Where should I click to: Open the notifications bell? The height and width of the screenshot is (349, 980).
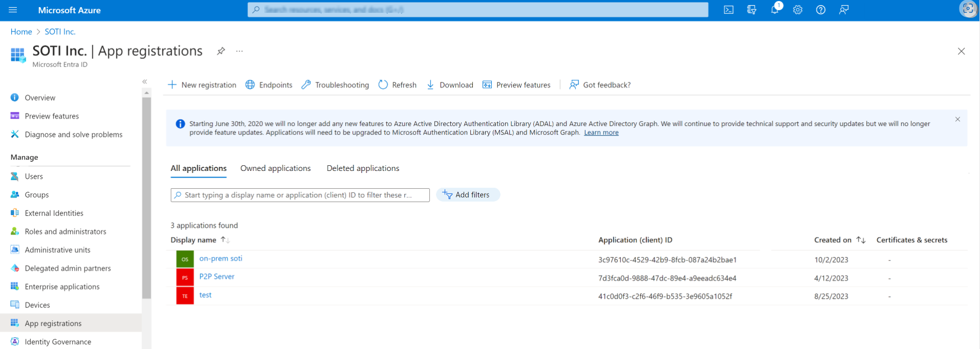(x=775, y=10)
